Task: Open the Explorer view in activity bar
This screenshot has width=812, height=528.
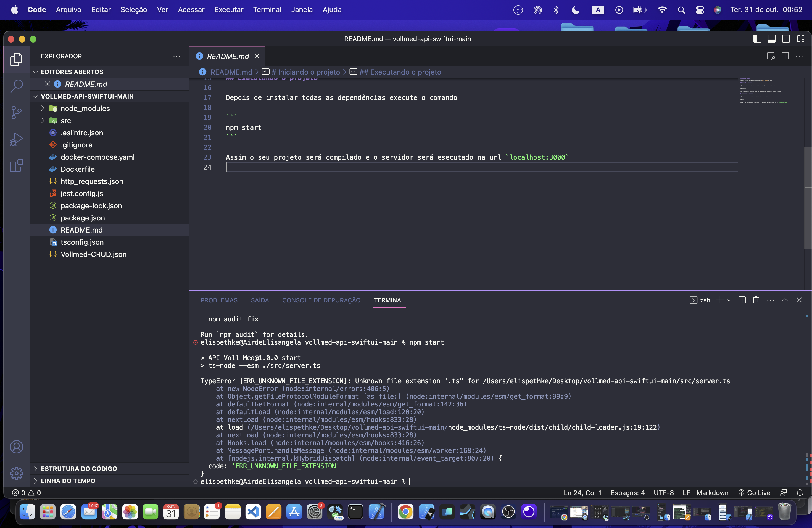Action: click(16, 59)
